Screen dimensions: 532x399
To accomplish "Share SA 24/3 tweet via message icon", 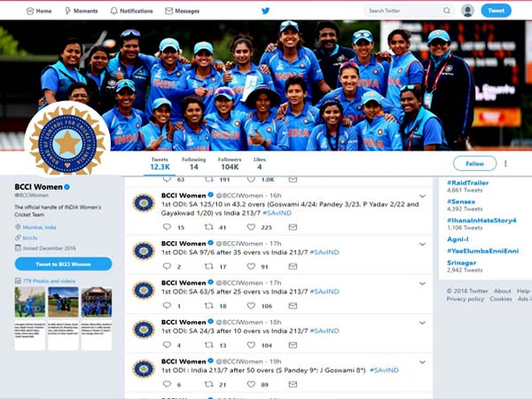I will [293, 345].
